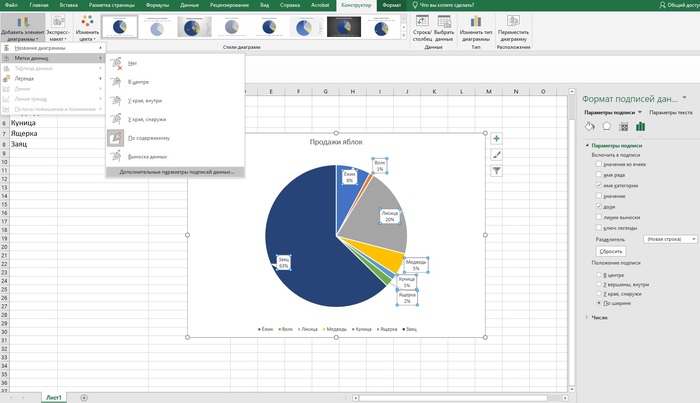Open the Chart Styles brush button

496,155
